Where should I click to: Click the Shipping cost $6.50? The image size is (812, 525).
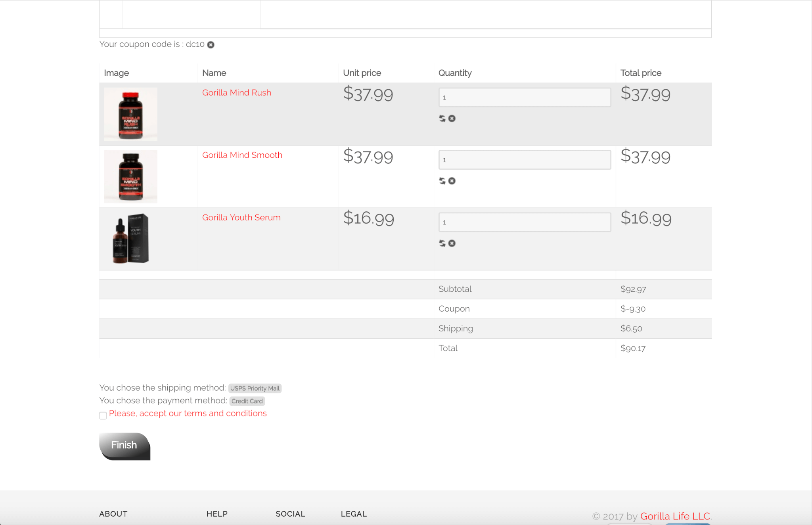631,329
